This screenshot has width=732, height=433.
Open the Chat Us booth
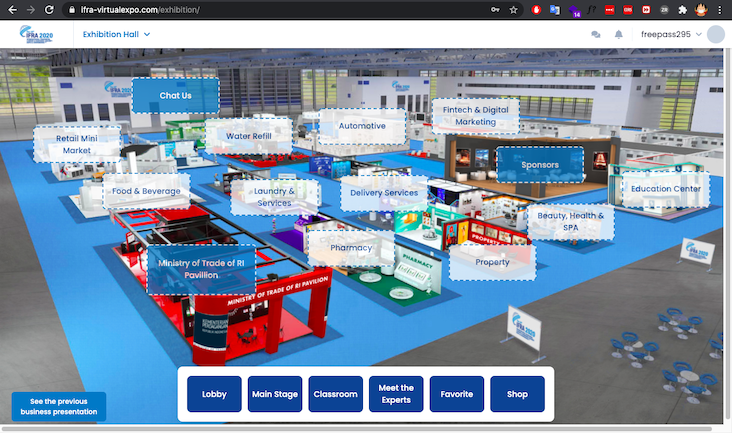176,96
